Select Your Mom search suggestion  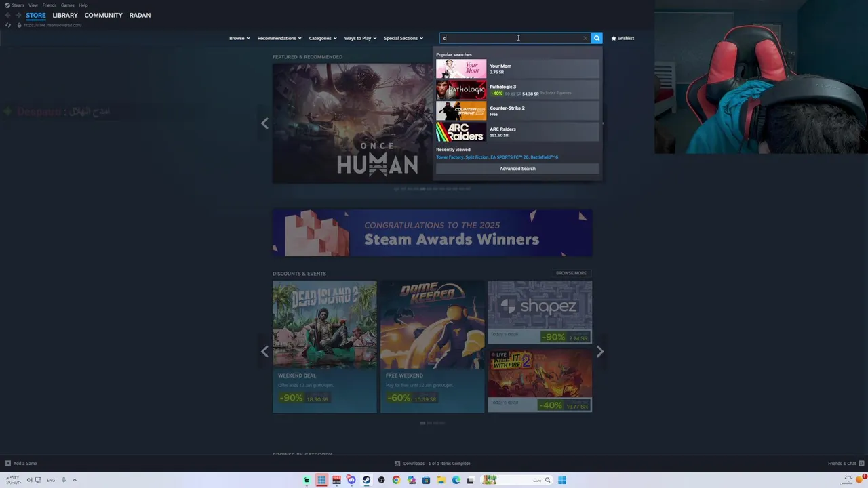coord(517,68)
